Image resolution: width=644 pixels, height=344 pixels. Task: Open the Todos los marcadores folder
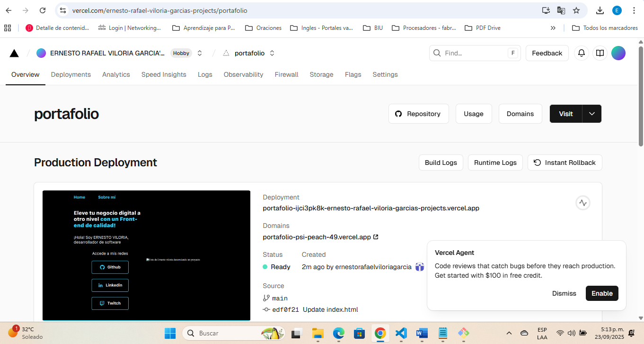click(x=605, y=28)
